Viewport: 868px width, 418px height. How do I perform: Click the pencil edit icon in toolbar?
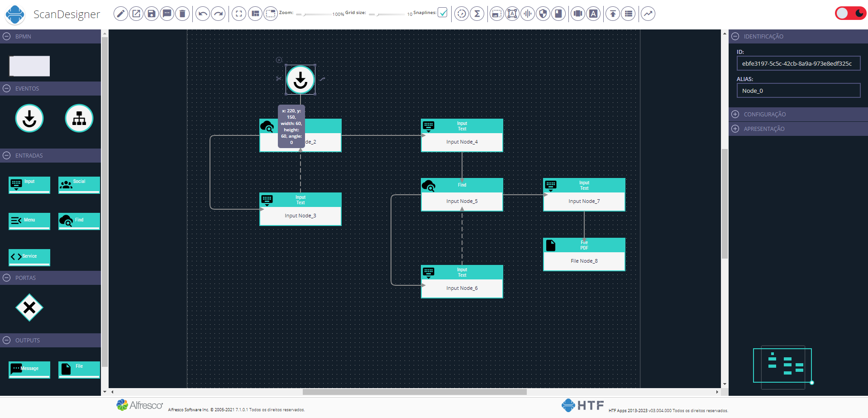pos(120,14)
